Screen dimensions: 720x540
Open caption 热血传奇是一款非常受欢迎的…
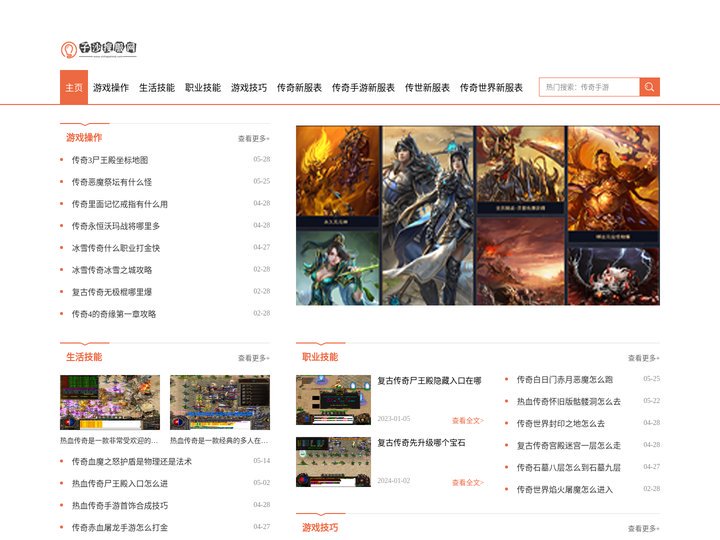pos(109,440)
